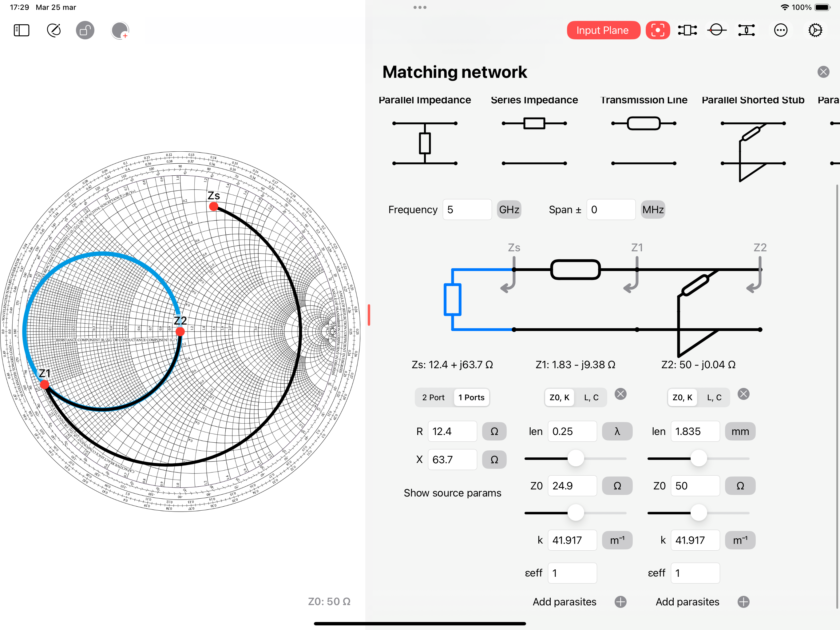Select the transmission line in schematic

point(575,270)
